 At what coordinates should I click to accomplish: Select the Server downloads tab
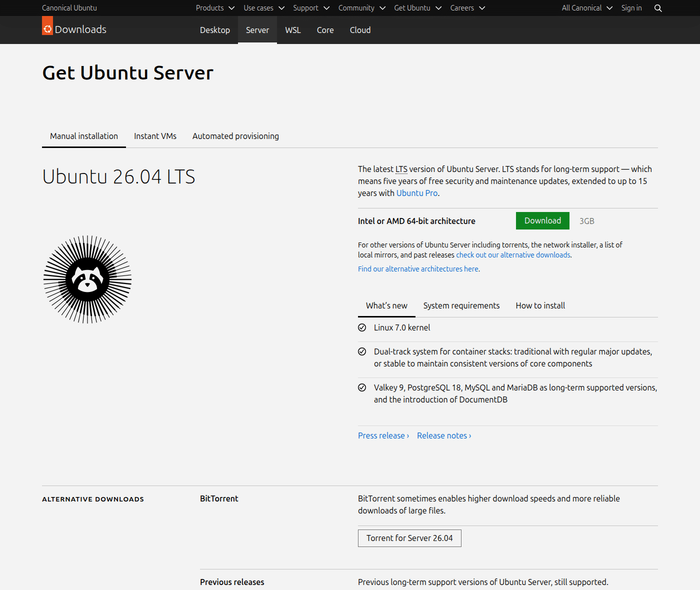point(257,30)
